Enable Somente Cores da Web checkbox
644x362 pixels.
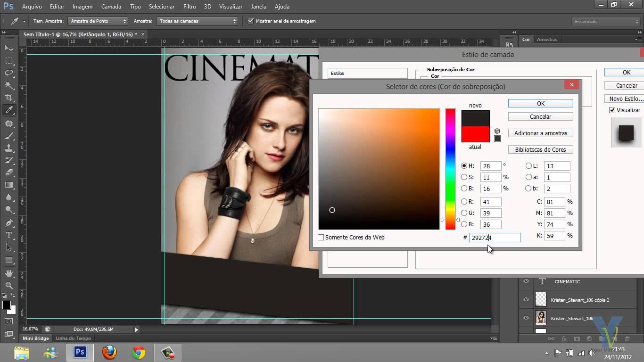(x=321, y=238)
